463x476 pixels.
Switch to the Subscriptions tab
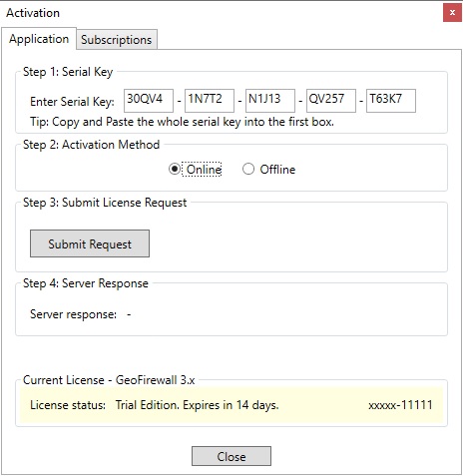(x=117, y=40)
